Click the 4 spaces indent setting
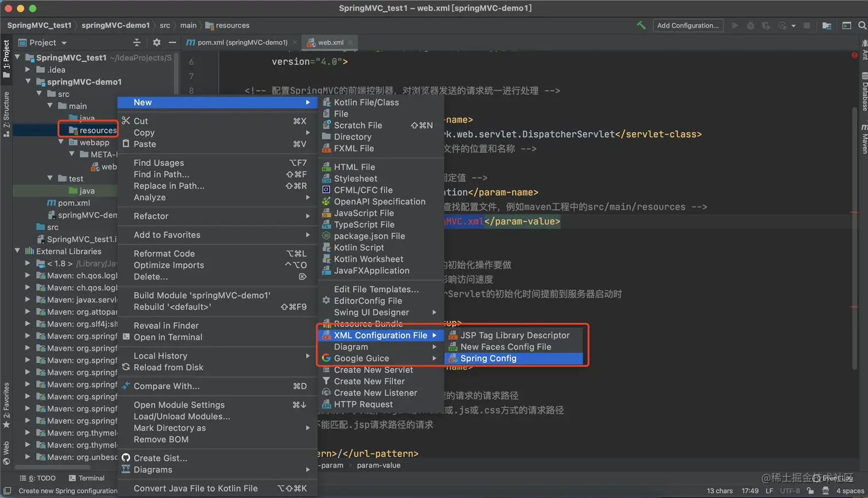Screen dimensions: 868x498 click(849, 491)
